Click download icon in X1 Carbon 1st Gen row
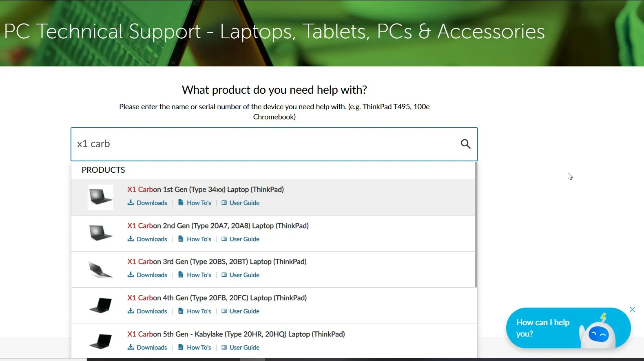This screenshot has width=644, height=361. click(x=131, y=203)
